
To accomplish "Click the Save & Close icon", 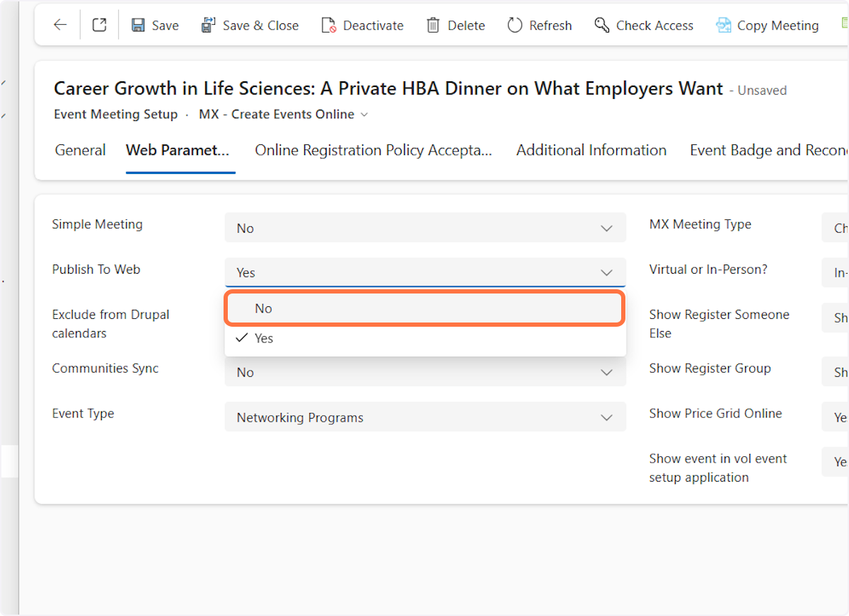I will pyautogui.click(x=208, y=25).
